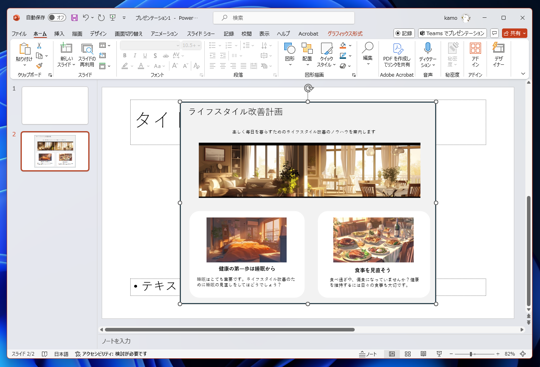Click zoom in plus button
The image size is (540, 367).
click(498, 354)
